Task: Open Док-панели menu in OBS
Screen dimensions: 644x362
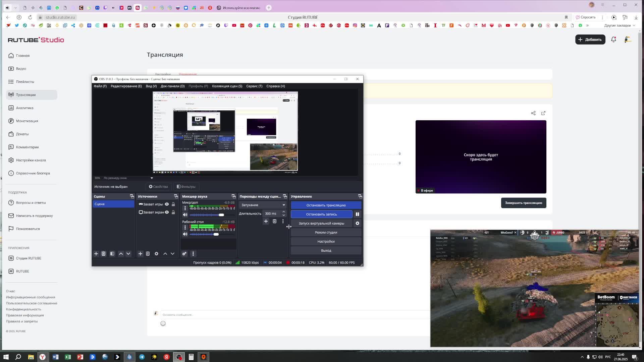Action: (172, 86)
